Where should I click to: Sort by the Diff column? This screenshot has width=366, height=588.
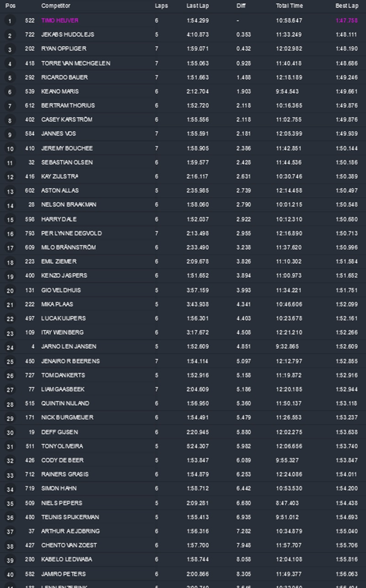(x=241, y=6)
